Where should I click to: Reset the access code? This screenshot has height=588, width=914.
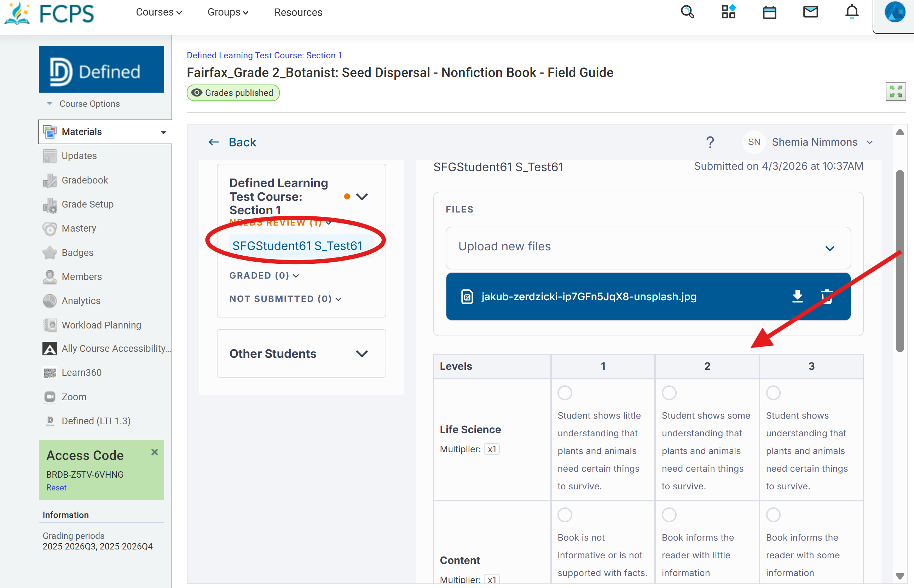56,488
